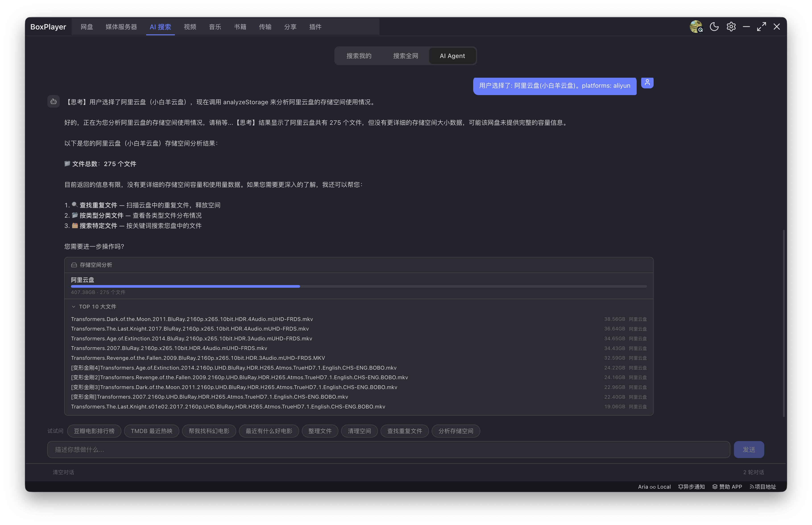Click the user avatar icon in title bar
Image resolution: width=812 pixels, height=525 pixels.
click(696, 27)
